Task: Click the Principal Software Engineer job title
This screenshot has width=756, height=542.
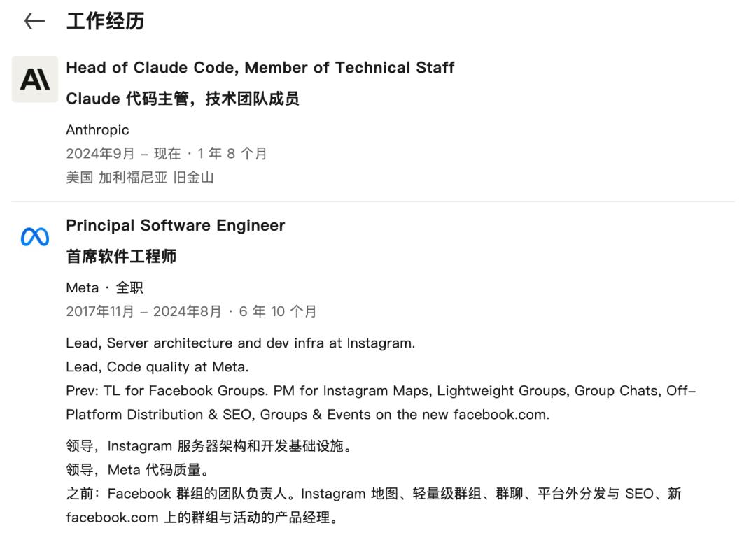Action: point(175,225)
